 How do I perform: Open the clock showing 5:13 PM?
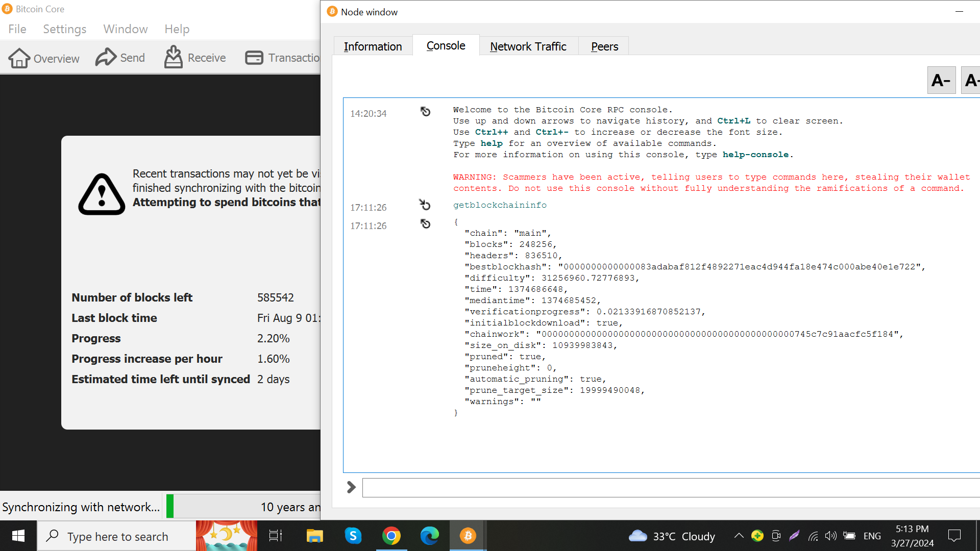pyautogui.click(x=913, y=536)
